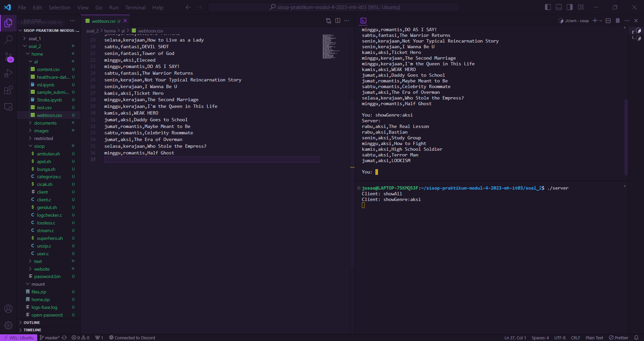The image size is (644, 341).
Task: Toggle the secondary side bar visibility
Action: point(570,7)
